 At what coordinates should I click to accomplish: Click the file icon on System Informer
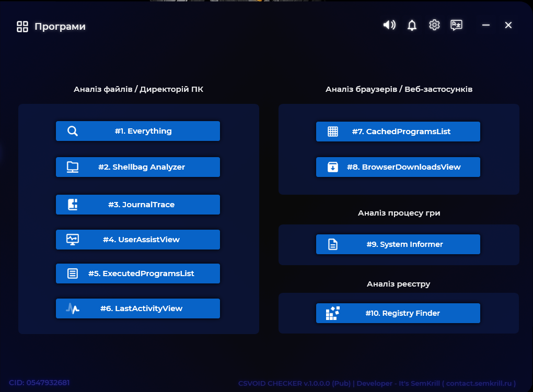coord(333,244)
